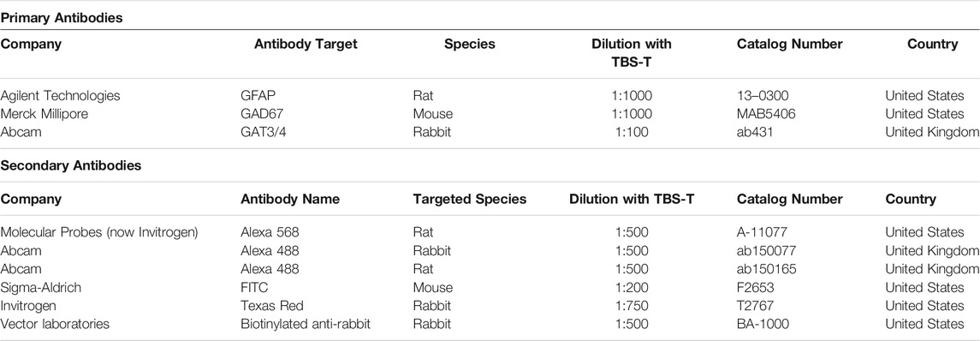Click Molecular Probes (now Invitrogen) cell
This screenshot has height=341, width=980.
pos(99,233)
